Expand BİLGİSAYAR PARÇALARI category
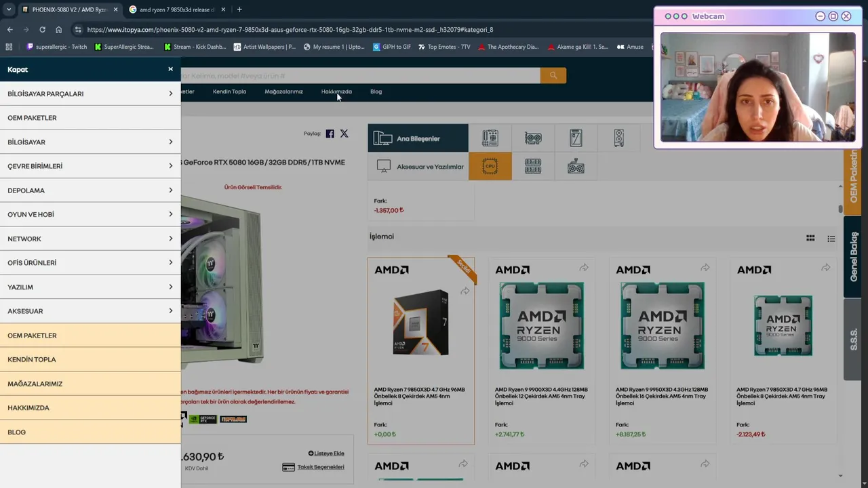The width and height of the screenshot is (868, 488). (x=90, y=94)
